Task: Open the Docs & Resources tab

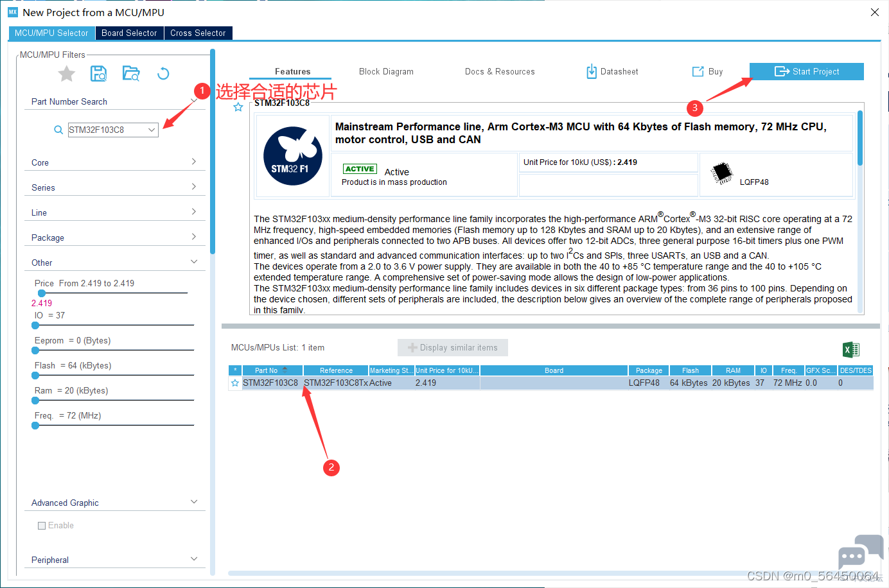Action: click(x=500, y=72)
